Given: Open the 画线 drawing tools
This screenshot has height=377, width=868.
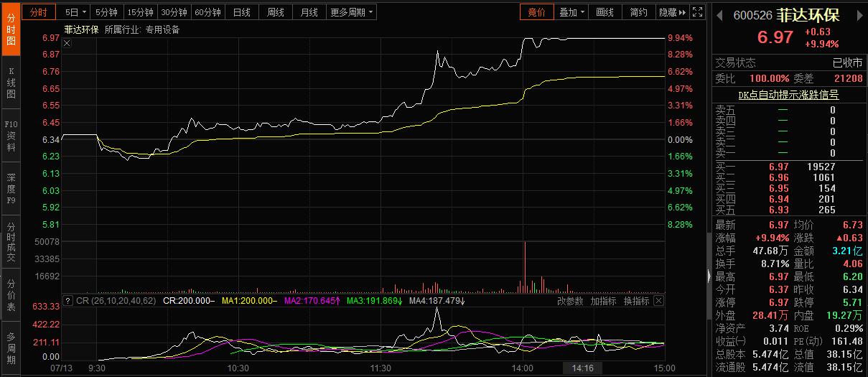Looking at the screenshot, I should [605, 12].
